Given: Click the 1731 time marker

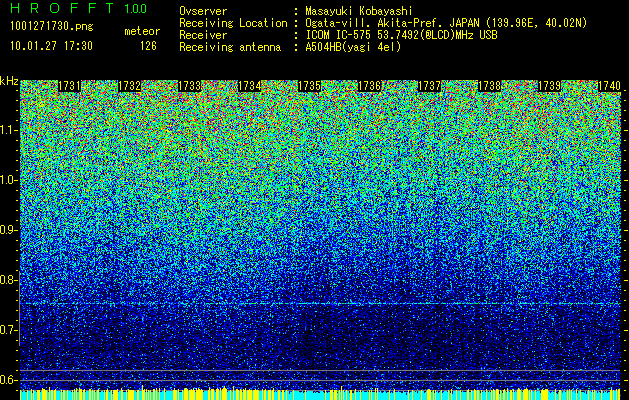Looking at the screenshot, I should [x=69, y=86].
